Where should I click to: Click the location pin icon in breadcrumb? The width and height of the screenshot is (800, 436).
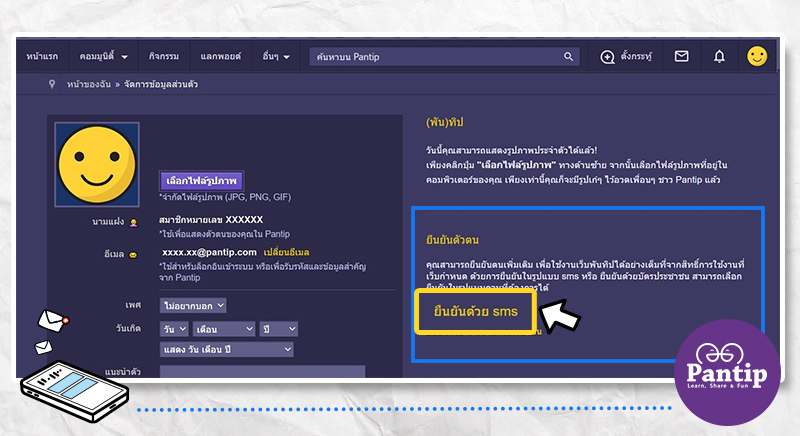point(52,84)
